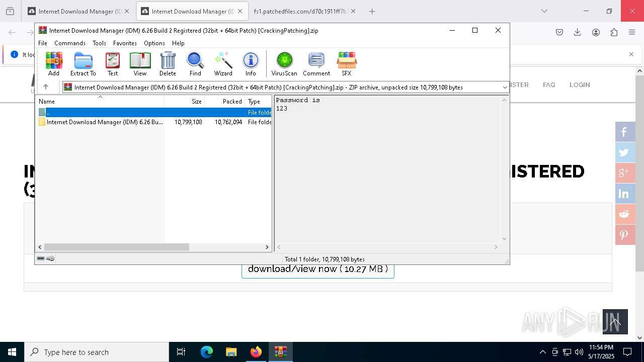The image size is (644, 362).
Task: Open the Help menu
Action: [178, 43]
